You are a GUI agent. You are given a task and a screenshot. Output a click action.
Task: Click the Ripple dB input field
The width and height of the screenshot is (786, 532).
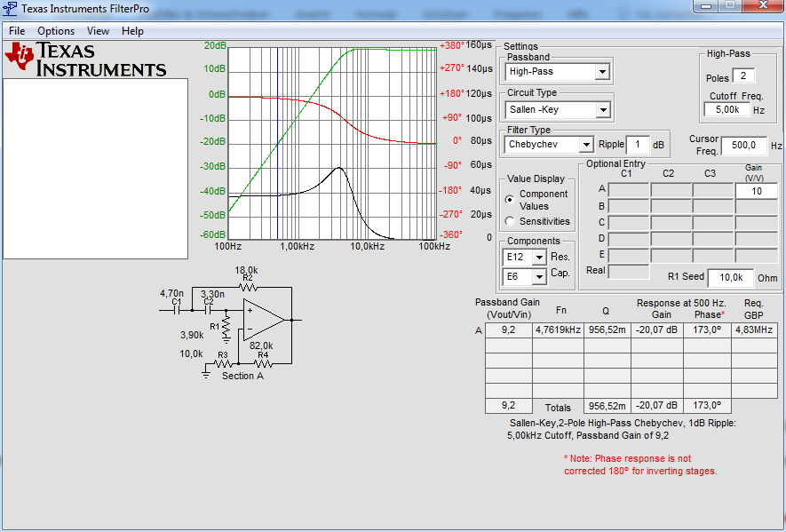tap(638, 145)
